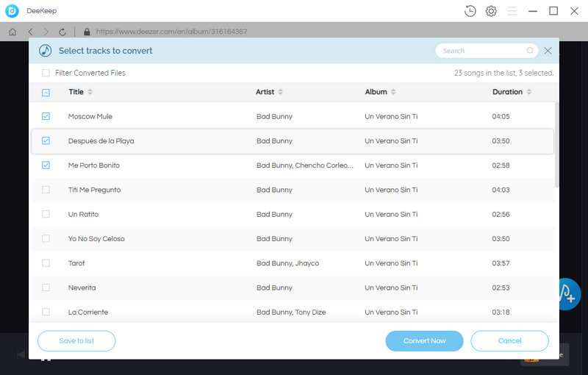The image size is (588, 375).
Task: Click the Tarot title
Action: [76, 263]
